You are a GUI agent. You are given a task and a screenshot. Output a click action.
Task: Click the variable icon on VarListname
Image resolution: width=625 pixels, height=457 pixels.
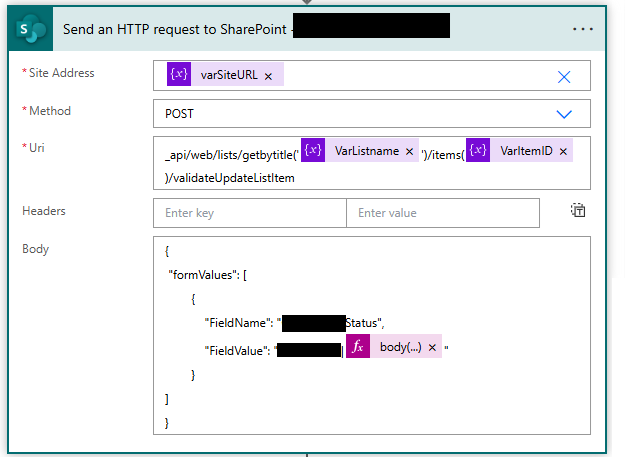pos(313,151)
